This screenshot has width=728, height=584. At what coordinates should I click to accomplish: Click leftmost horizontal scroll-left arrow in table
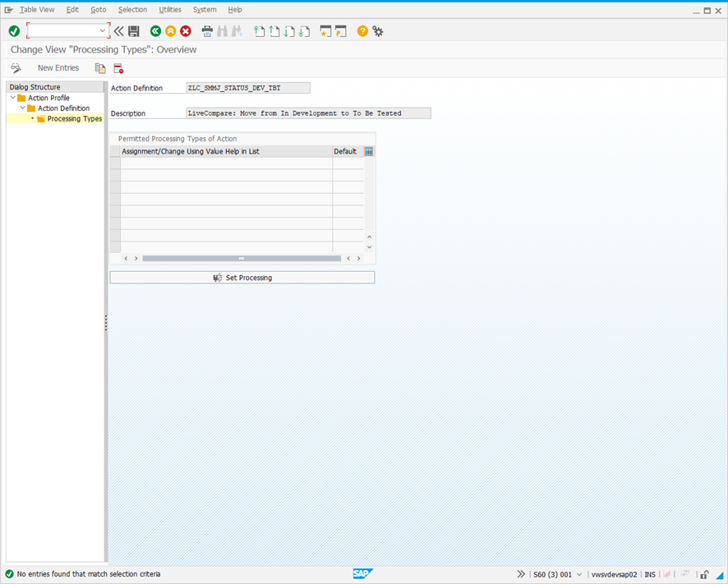coord(126,258)
